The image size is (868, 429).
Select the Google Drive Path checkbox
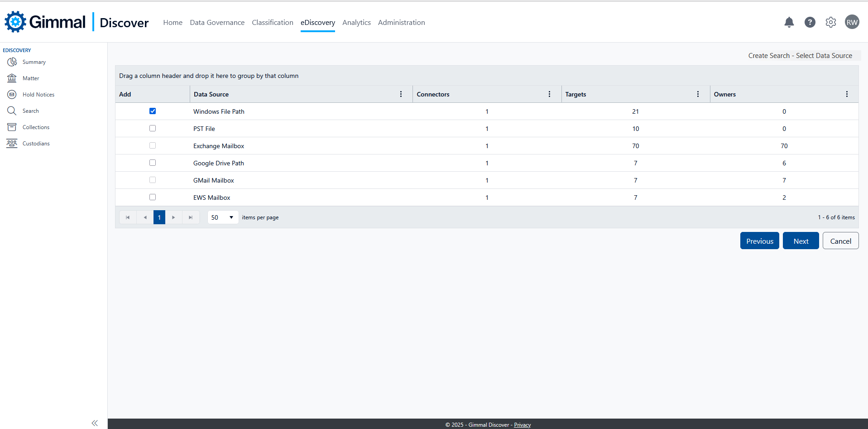coord(153,163)
